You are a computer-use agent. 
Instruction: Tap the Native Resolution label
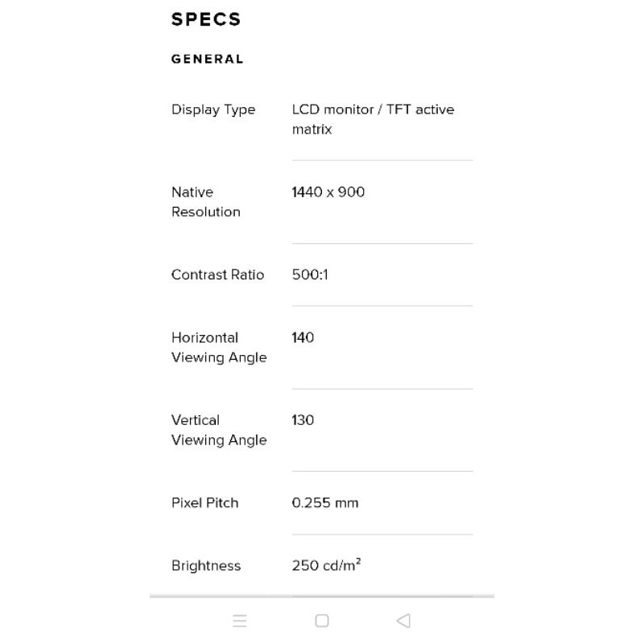coord(205,202)
